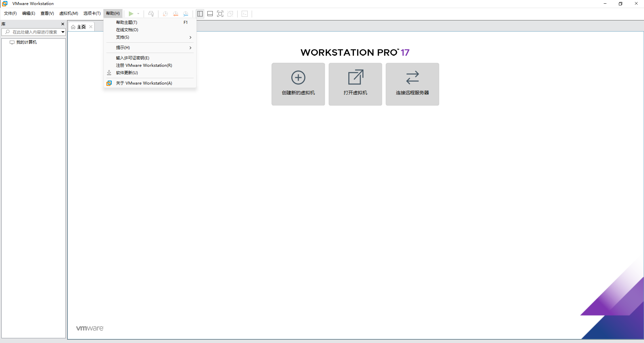Viewport: 644px width, 343px height.
Task: Close the VMware Workstation window
Action: tap(636, 4)
